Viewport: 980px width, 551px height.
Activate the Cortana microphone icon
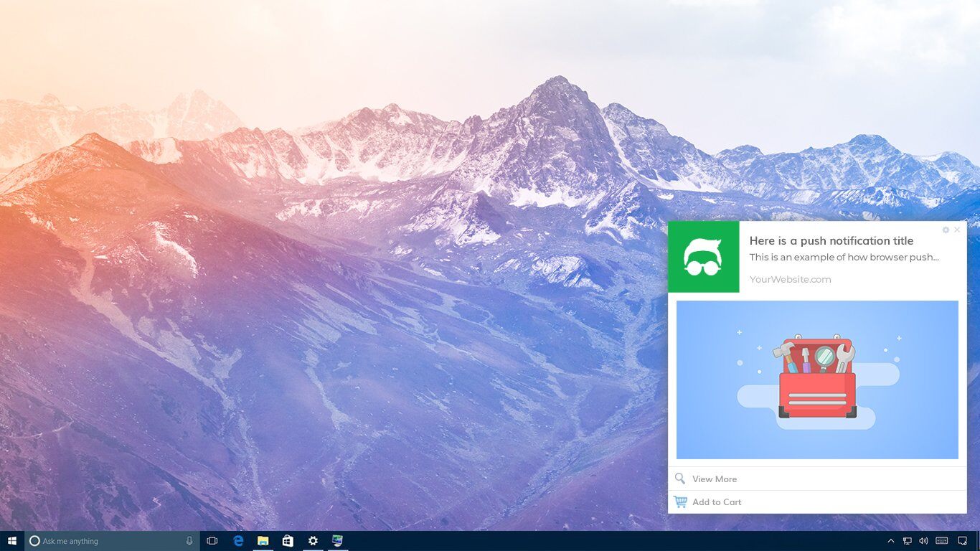[189, 541]
